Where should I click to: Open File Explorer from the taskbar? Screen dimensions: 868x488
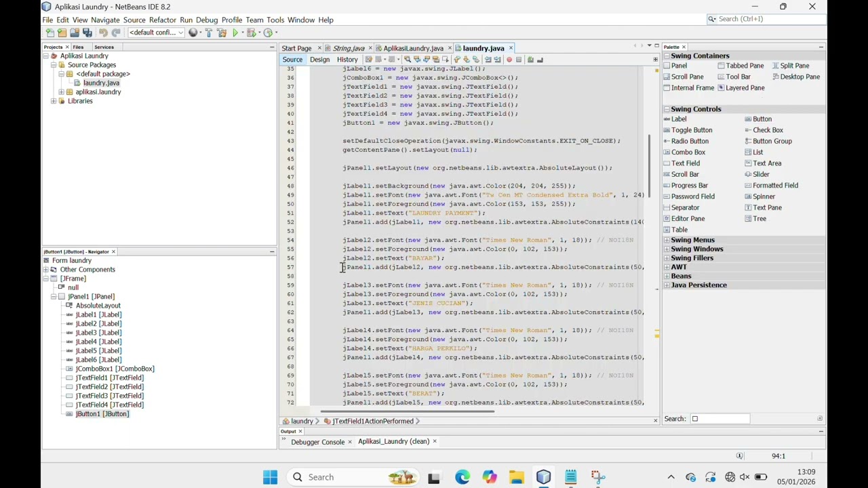pos(516,477)
